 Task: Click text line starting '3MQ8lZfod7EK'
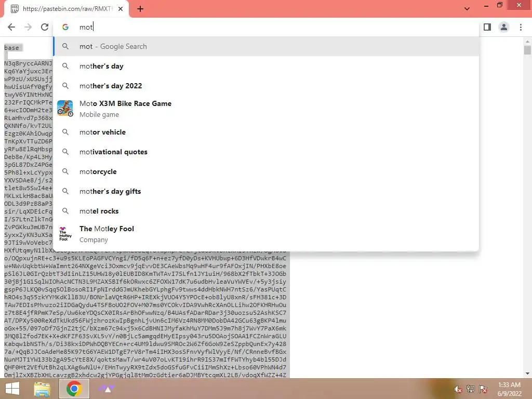pyautogui.click(x=145, y=336)
